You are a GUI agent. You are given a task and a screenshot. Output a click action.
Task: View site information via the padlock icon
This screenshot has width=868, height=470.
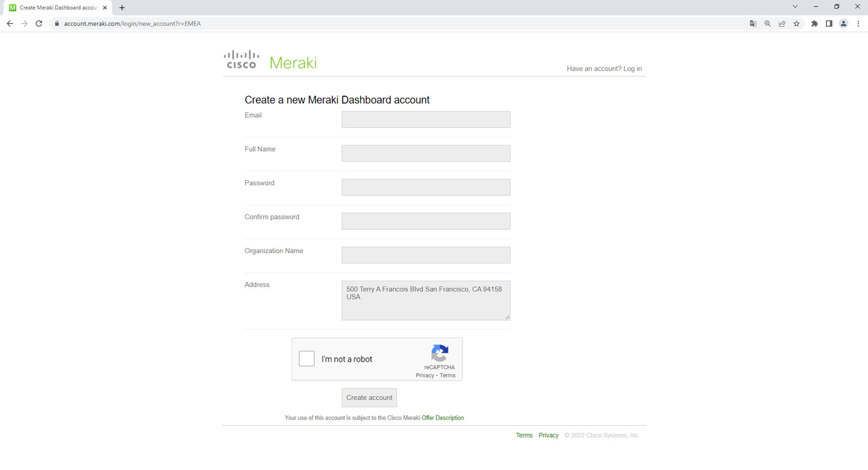click(56, 23)
